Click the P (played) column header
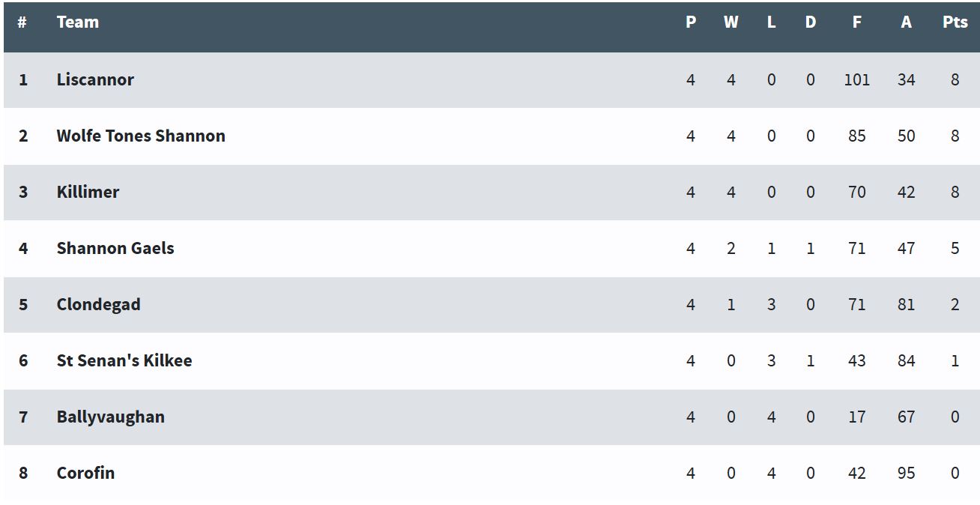The image size is (980, 505). pos(691,22)
